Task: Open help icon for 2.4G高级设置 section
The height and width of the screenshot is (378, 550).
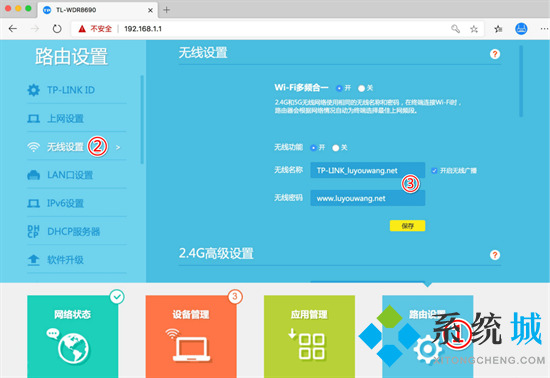Action: click(x=495, y=255)
